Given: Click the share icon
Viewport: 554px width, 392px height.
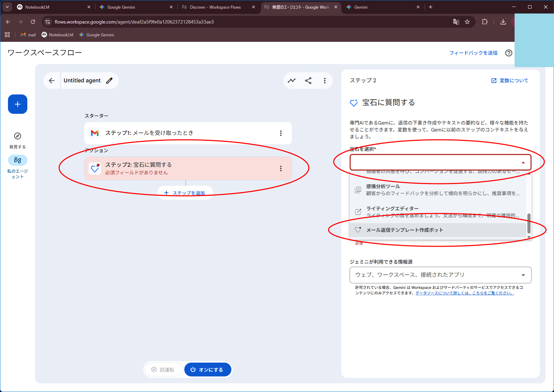Looking at the screenshot, I should (x=308, y=81).
